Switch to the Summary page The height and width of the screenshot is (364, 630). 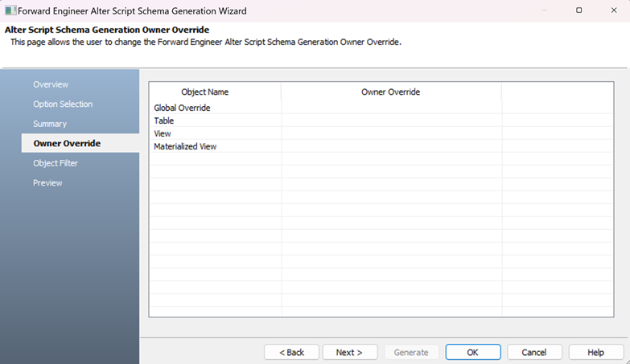[50, 124]
